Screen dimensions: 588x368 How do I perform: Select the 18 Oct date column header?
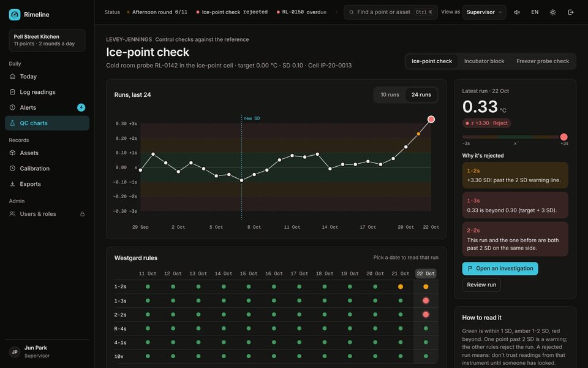[x=325, y=274]
